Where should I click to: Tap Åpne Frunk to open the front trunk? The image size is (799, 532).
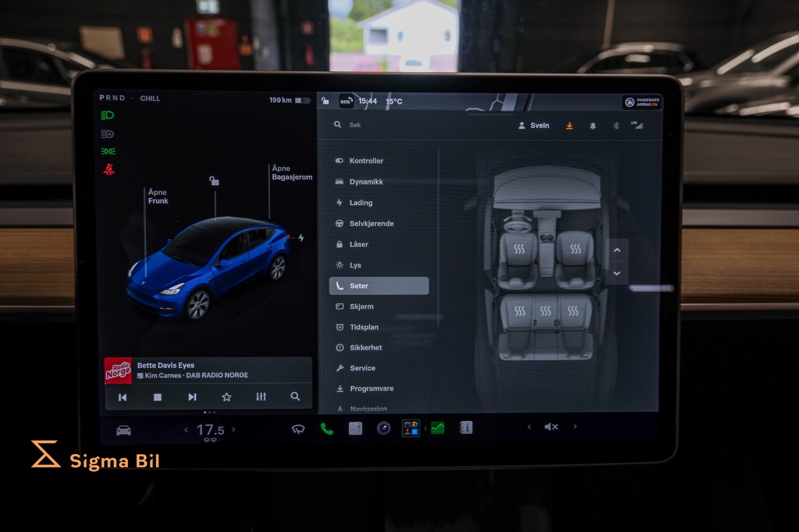[x=158, y=197]
